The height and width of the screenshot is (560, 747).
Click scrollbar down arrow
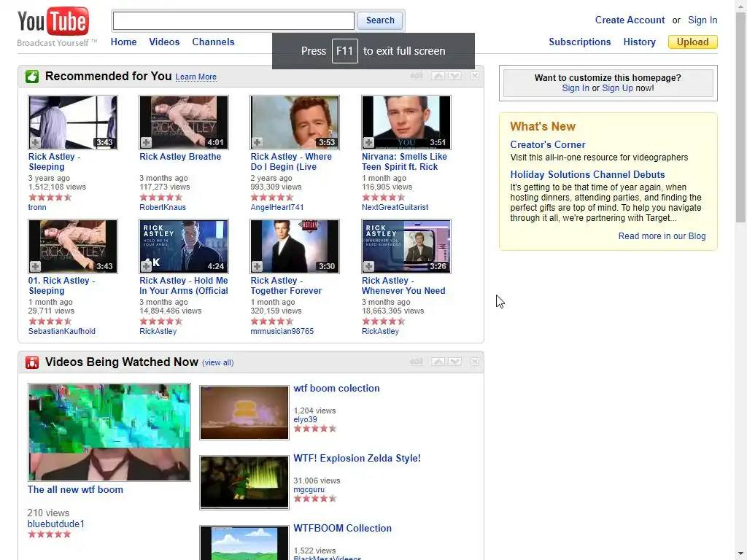(741, 555)
